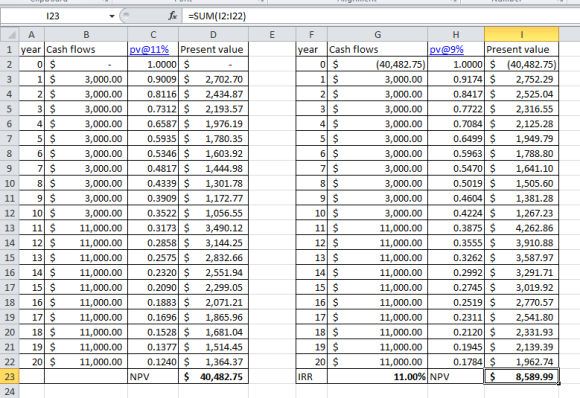580x398 pixels.
Task: Click discount factor 0.3173
Action: pyautogui.click(x=153, y=228)
